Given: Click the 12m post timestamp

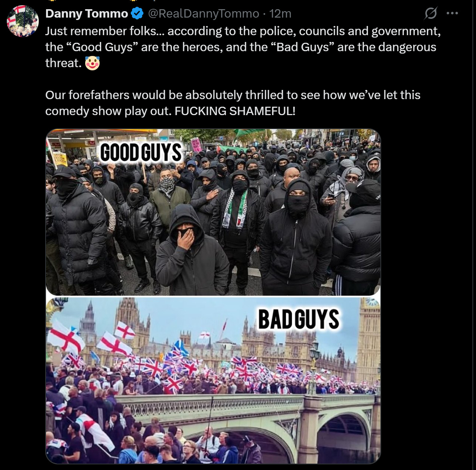Looking at the screenshot, I should 280,14.
